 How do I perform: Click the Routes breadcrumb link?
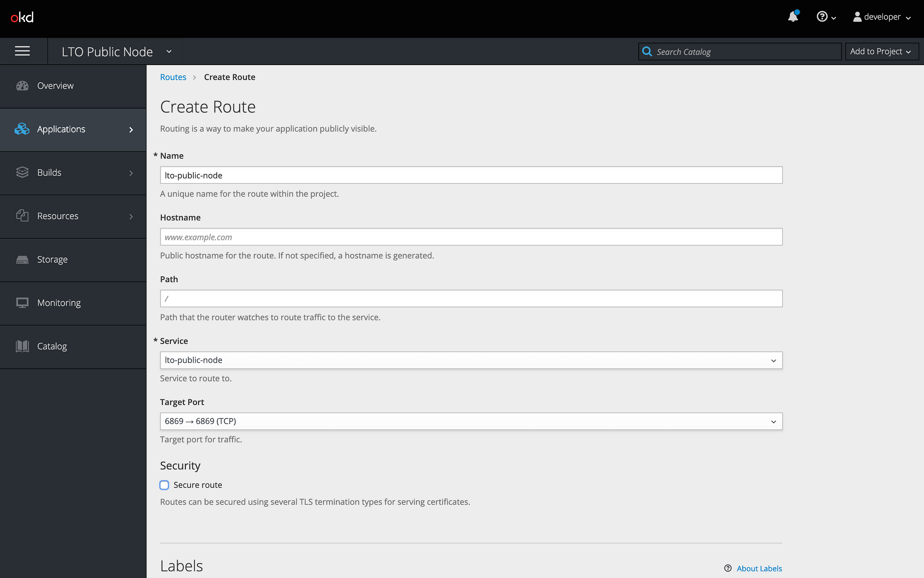click(x=173, y=77)
